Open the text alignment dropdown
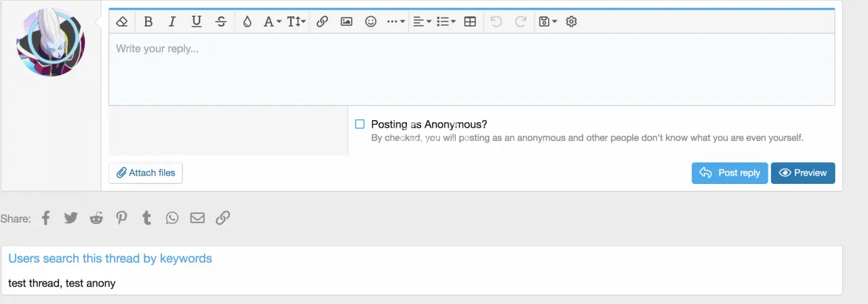The image size is (868, 304). pos(422,22)
